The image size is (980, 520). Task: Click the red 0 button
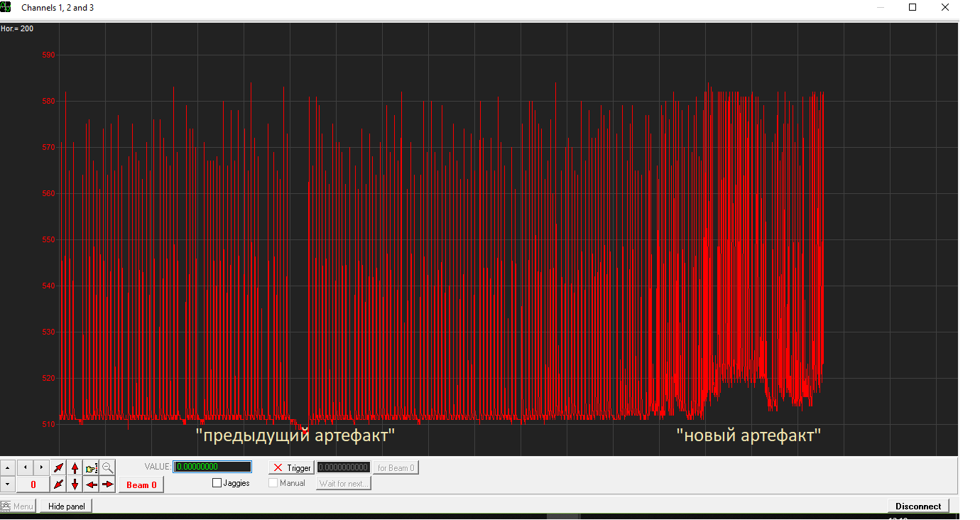[33, 484]
